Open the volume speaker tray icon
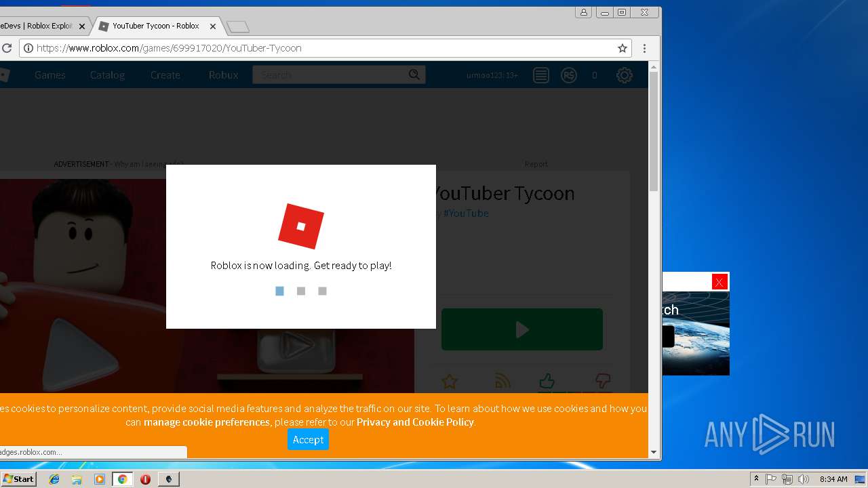This screenshot has width=868, height=488. (x=804, y=479)
